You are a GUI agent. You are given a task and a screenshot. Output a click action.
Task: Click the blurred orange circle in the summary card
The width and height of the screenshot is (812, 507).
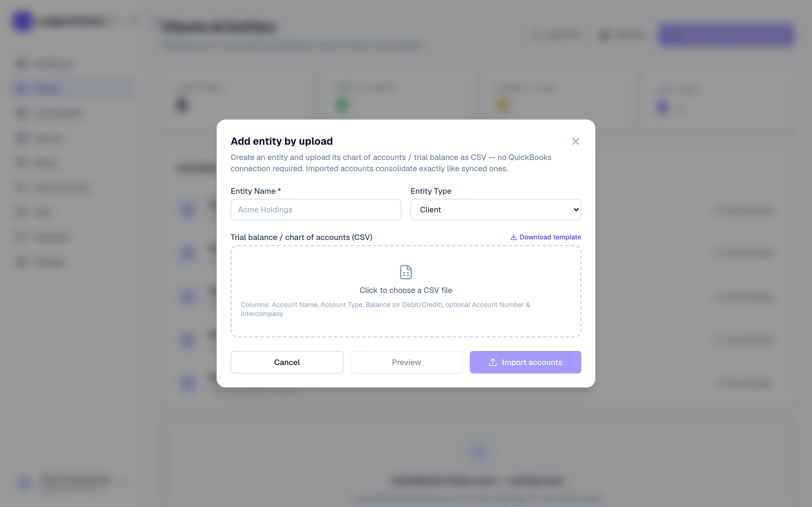coord(502,105)
